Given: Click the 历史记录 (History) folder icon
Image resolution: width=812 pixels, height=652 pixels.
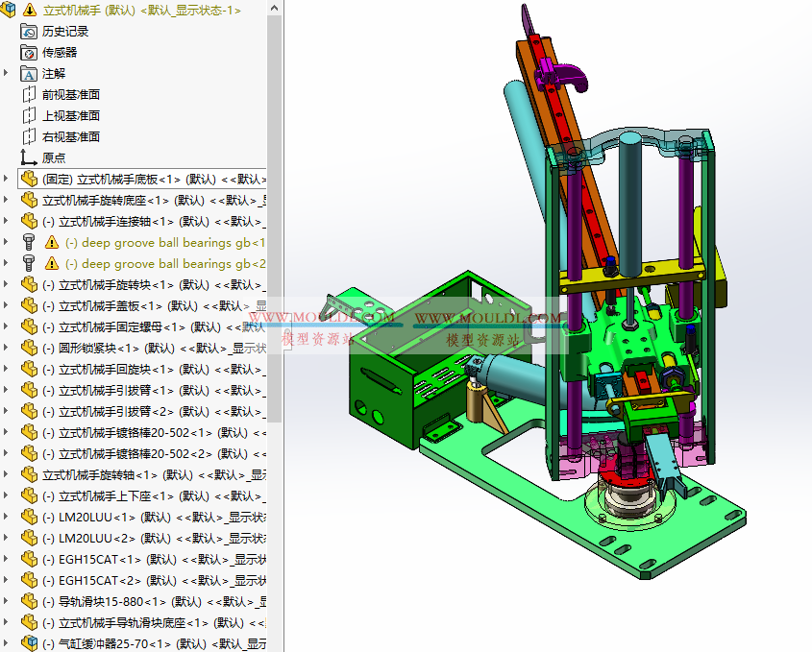Looking at the screenshot, I should (x=27, y=31).
